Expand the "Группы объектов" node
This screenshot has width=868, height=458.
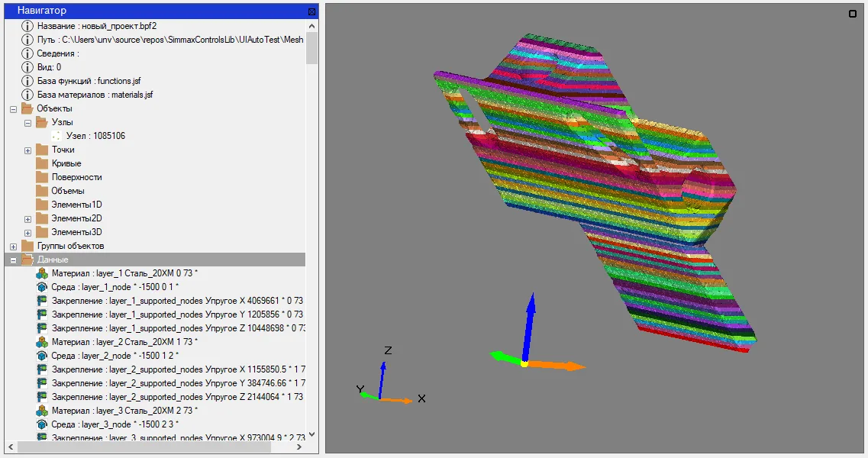point(13,247)
